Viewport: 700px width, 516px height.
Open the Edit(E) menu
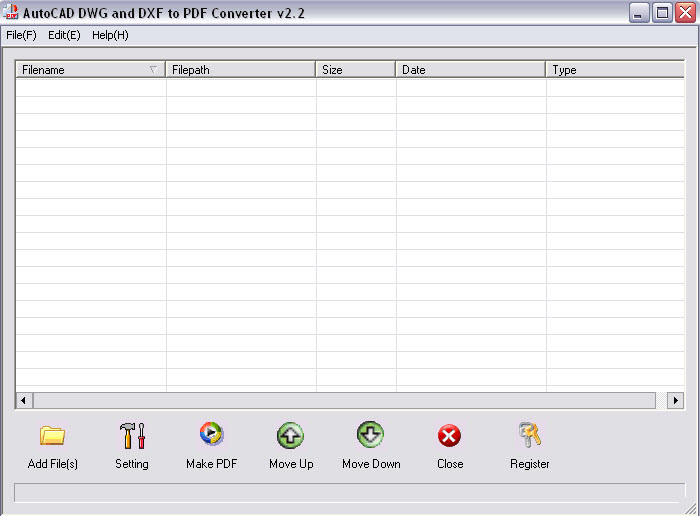(64, 35)
